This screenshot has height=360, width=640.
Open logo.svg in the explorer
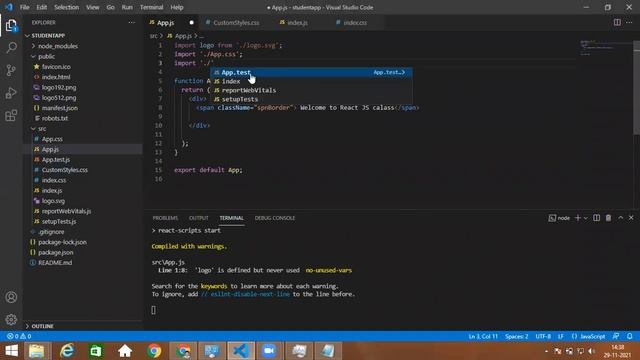pos(53,201)
